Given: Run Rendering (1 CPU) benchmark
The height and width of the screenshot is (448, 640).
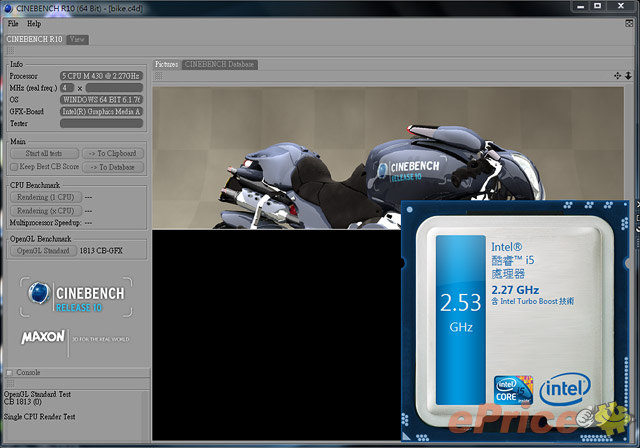Looking at the screenshot, I should click(46, 197).
